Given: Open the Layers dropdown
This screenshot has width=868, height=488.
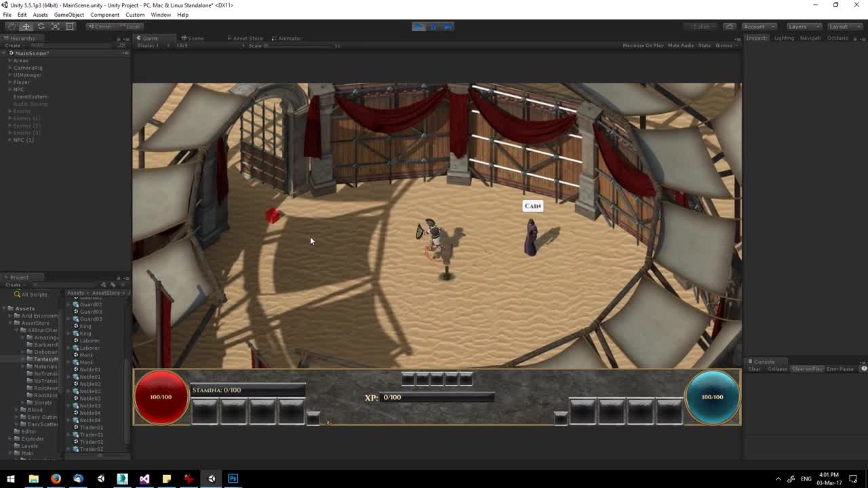Looking at the screenshot, I should [804, 26].
